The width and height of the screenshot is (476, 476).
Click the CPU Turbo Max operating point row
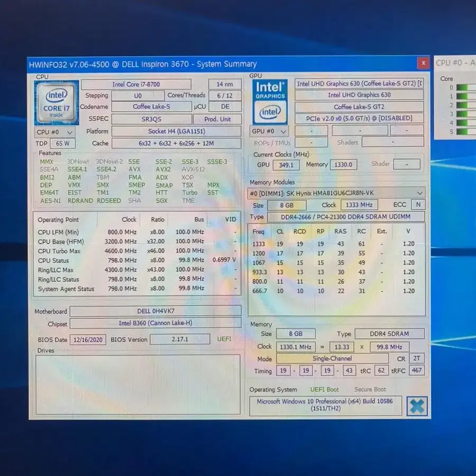136,251
